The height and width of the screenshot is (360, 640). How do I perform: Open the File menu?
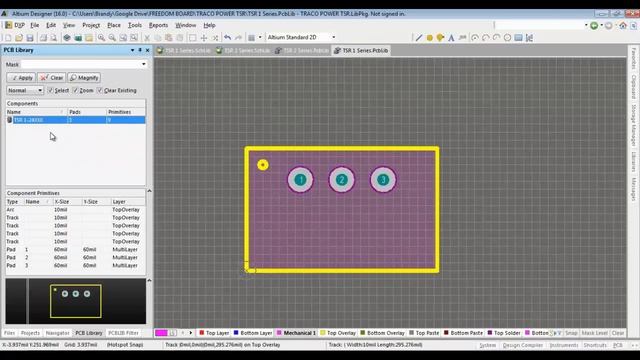(35, 25)
